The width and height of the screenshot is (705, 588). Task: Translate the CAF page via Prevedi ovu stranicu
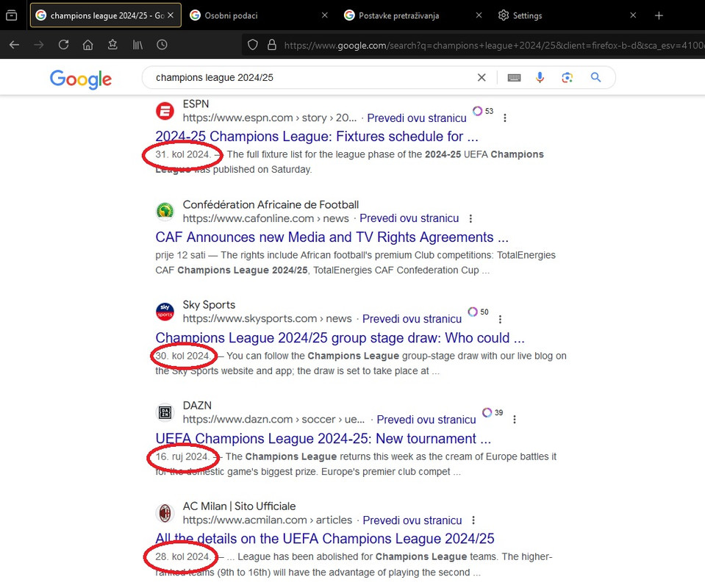[409, 218]
